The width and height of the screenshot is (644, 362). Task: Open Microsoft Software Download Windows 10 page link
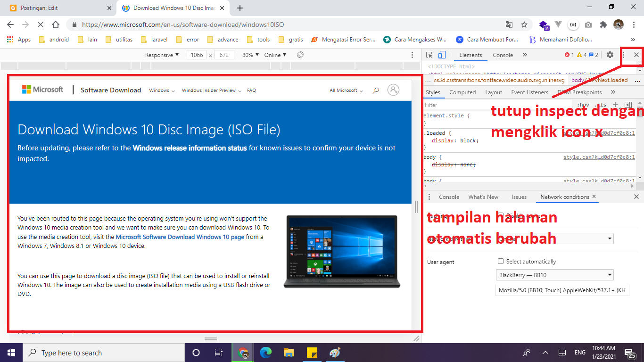(x=180, y=237)
